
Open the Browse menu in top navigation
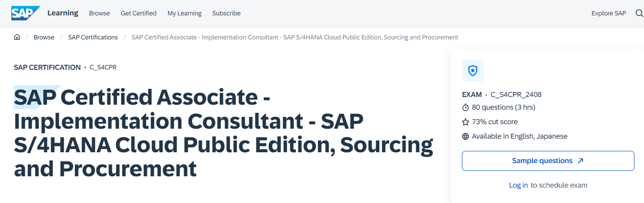tap(99, 13)
